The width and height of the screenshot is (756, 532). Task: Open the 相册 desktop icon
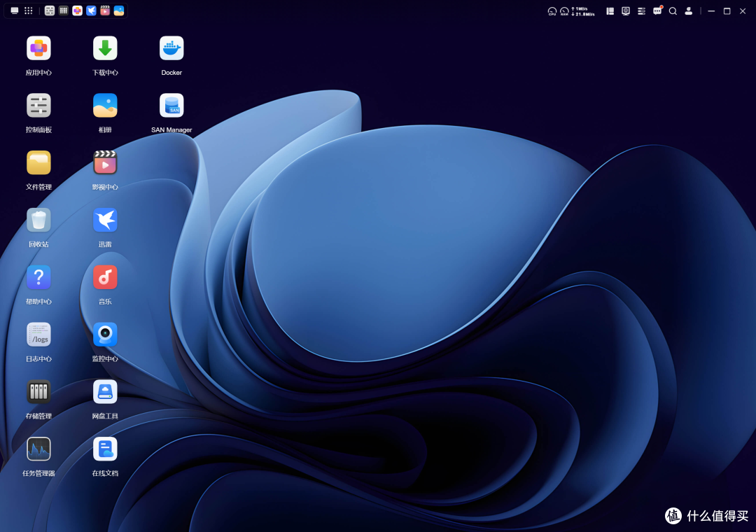tap(105, 106)
